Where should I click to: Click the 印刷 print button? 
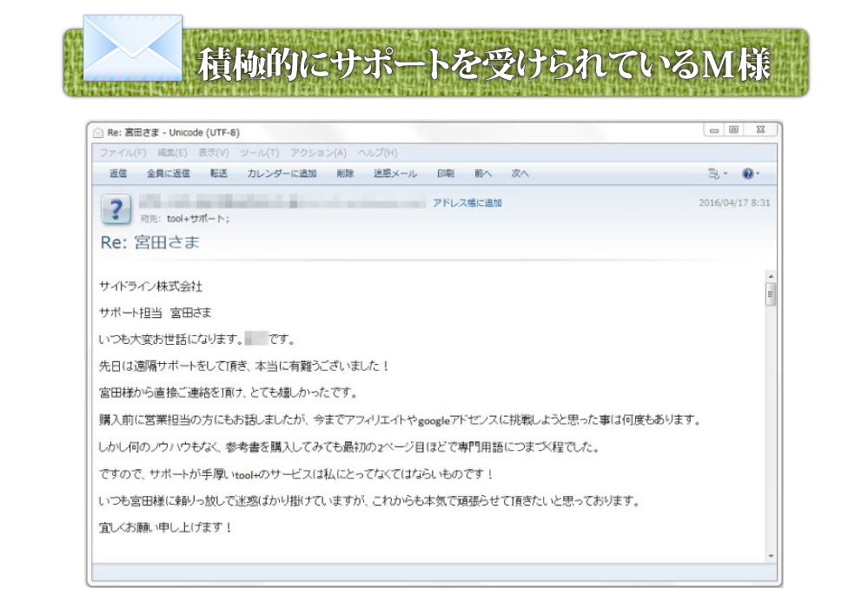[446, 174]
